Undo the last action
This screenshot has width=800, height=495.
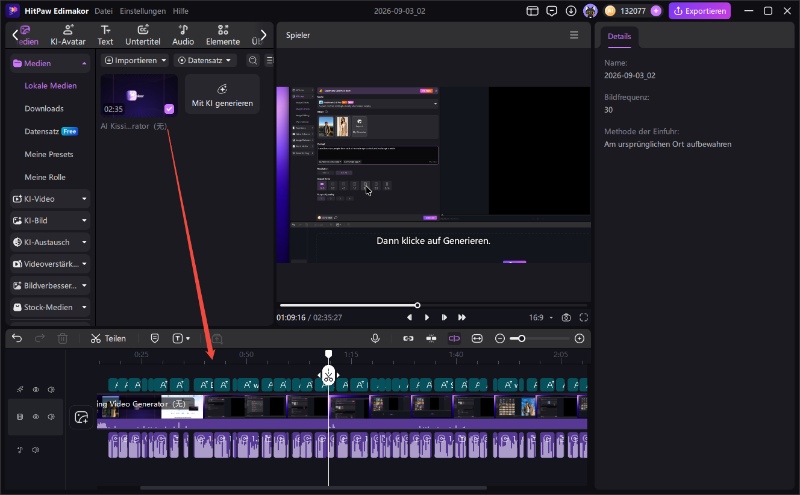[17, 338]
